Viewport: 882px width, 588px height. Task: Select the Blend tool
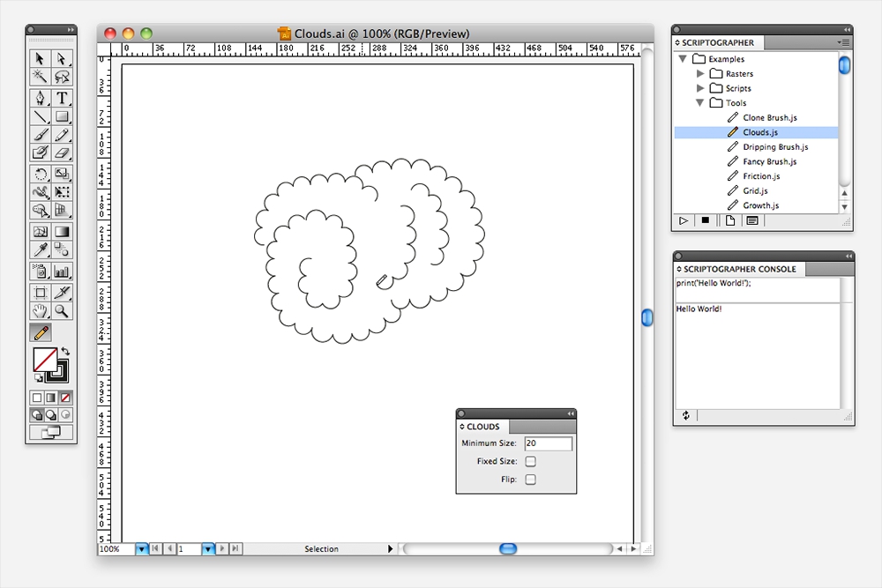tap(62, 249)
